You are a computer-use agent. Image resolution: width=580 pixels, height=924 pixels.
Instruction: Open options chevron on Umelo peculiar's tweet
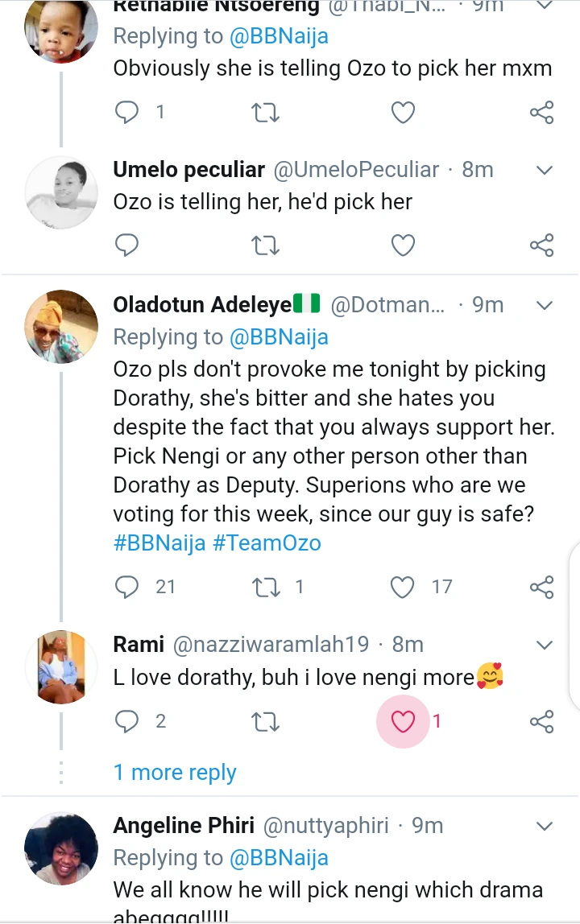click(x=545, y=171)
